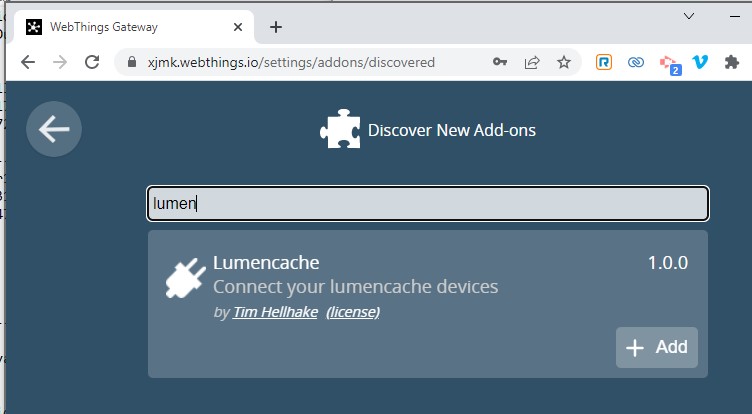The width and height of the screenshot is (752, 414).
Task: Click the Vimeo extension icon
Action: (x=700, y=62)
